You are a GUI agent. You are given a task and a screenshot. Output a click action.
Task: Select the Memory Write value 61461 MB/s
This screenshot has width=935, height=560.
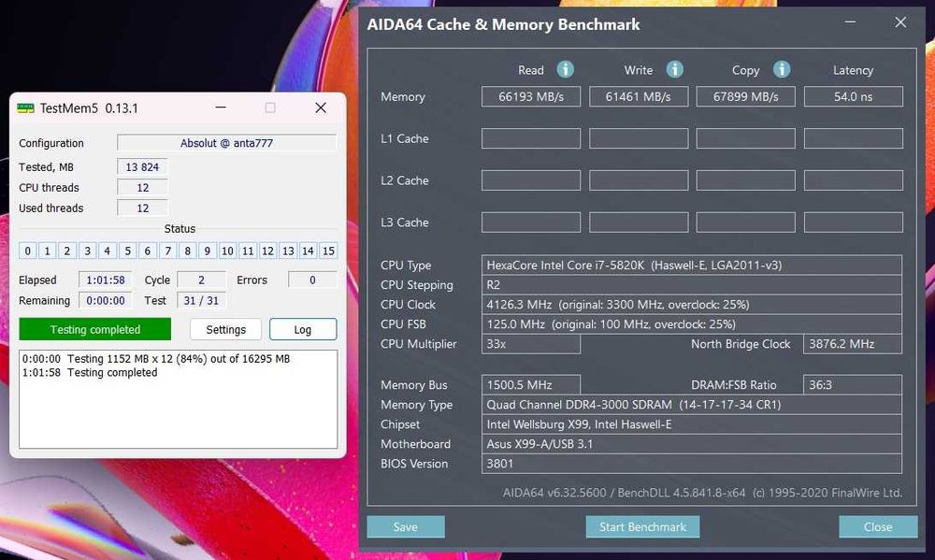(x=639, y=96)
